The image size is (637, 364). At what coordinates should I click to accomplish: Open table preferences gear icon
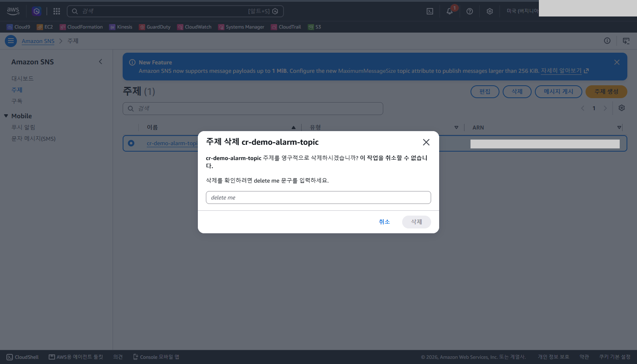[x=622, y=108]
